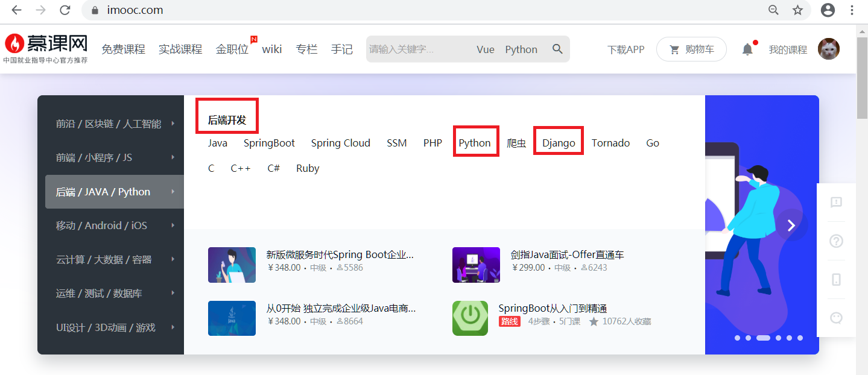Click the browser back arrow

pyautogui.click(x=17, y=10)
